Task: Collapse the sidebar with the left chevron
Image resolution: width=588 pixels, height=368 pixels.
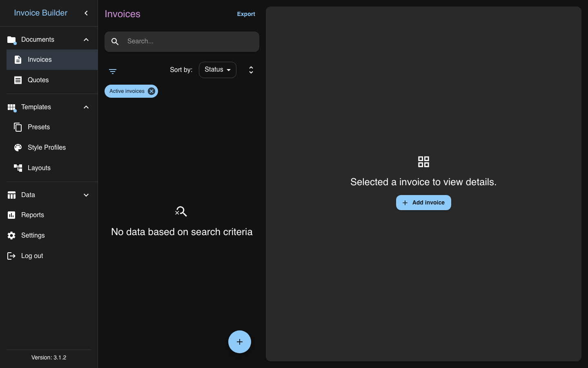Action: click(86, 13)
